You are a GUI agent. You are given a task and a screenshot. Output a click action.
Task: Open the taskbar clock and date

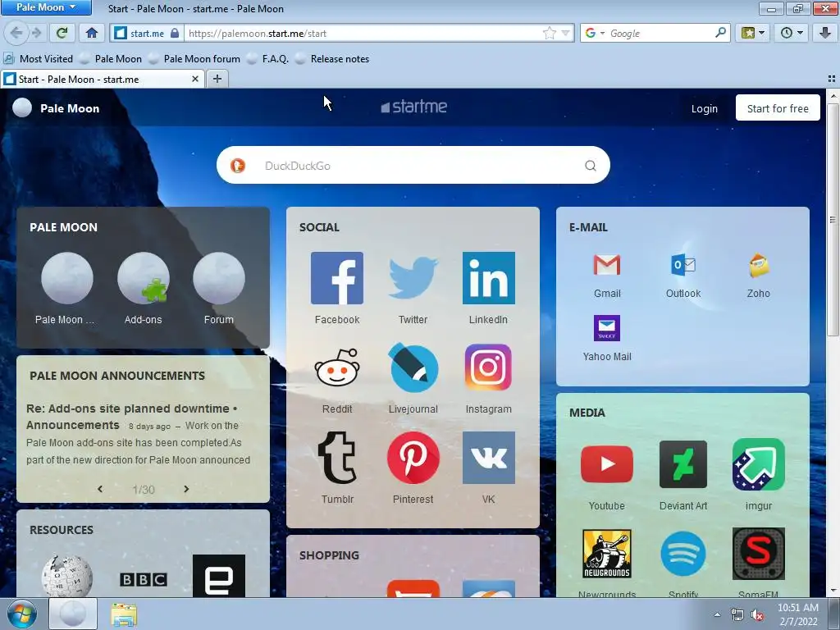click(797, 614)
